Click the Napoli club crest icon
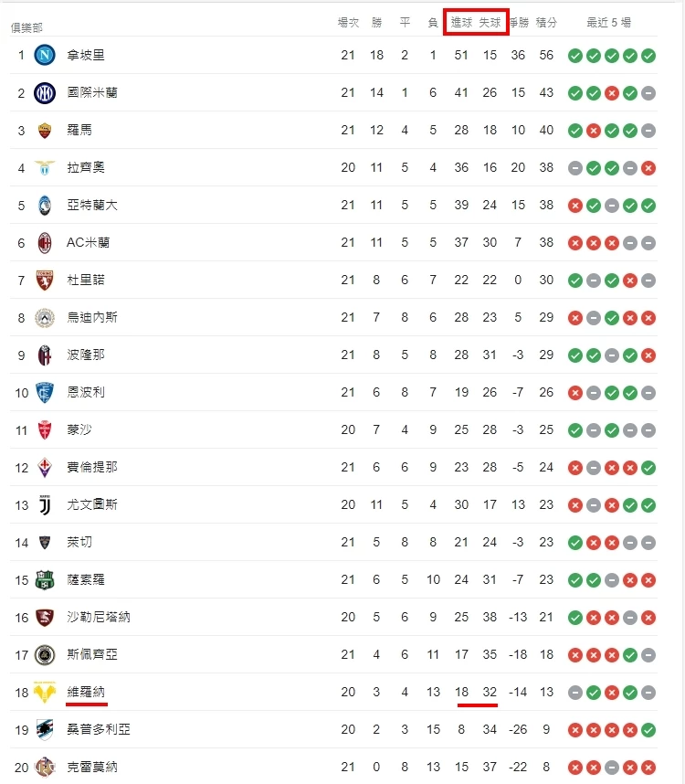Image resolution: width=685 pixels, height=784 pixels. 45,55
